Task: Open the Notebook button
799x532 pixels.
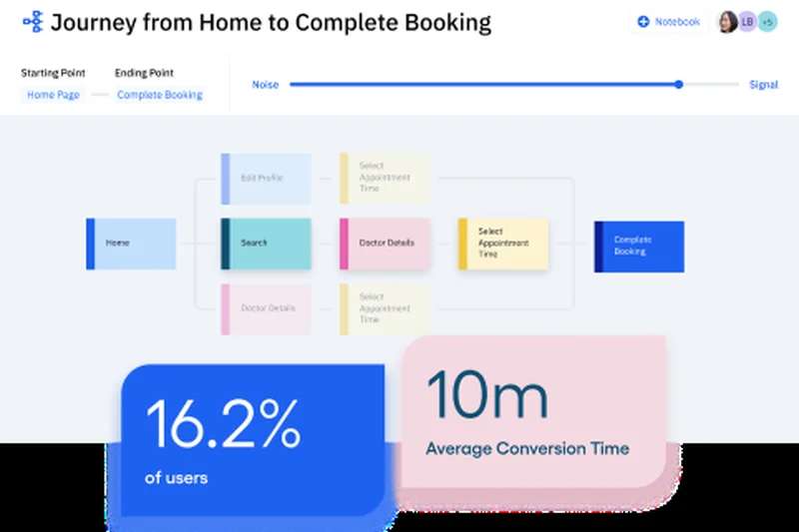Action: 669,21
